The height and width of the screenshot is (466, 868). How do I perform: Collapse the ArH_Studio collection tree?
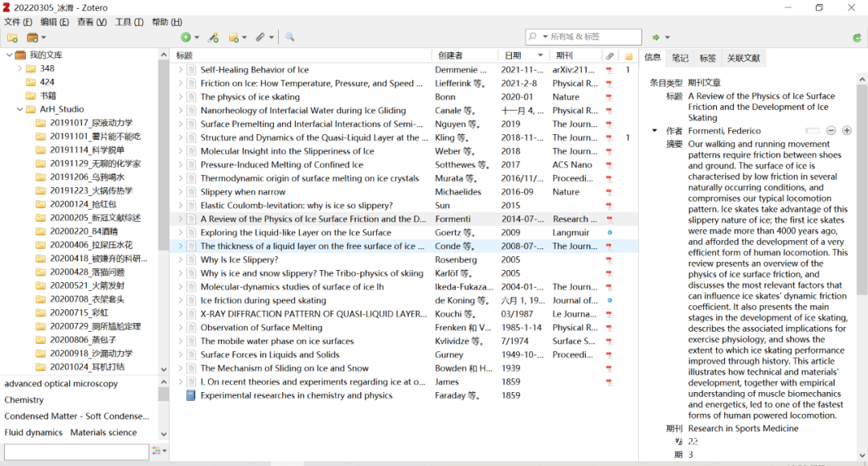(x=20, y=109)
